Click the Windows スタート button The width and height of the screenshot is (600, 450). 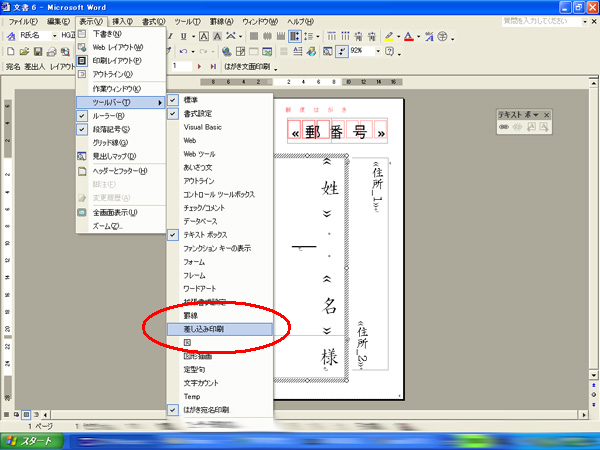(x=32, y=441)
